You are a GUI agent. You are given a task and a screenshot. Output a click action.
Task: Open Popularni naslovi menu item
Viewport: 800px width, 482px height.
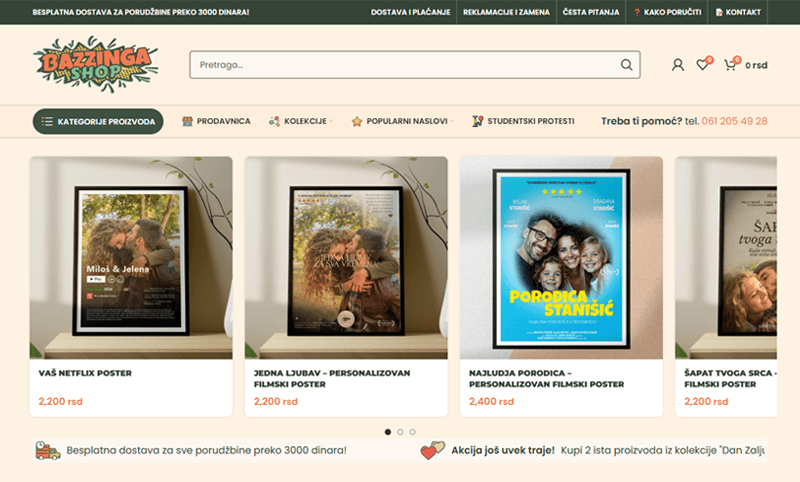407,121
